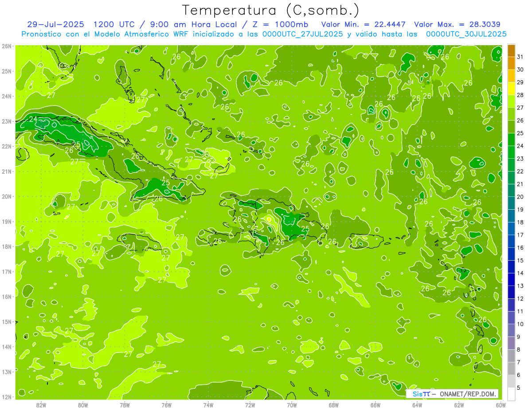Click legend swatch between 30 and 31

pyautogui.click(x=511, y=63)
